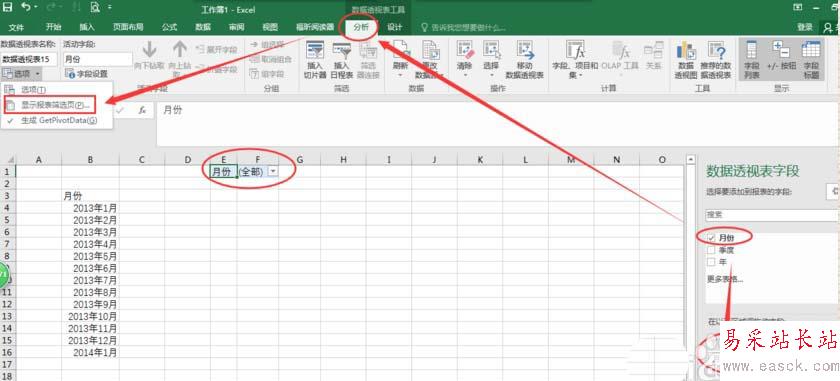Click 数据透视图 PivotChart icon
The width and height of the screenshot is (840, 381).
686,51
